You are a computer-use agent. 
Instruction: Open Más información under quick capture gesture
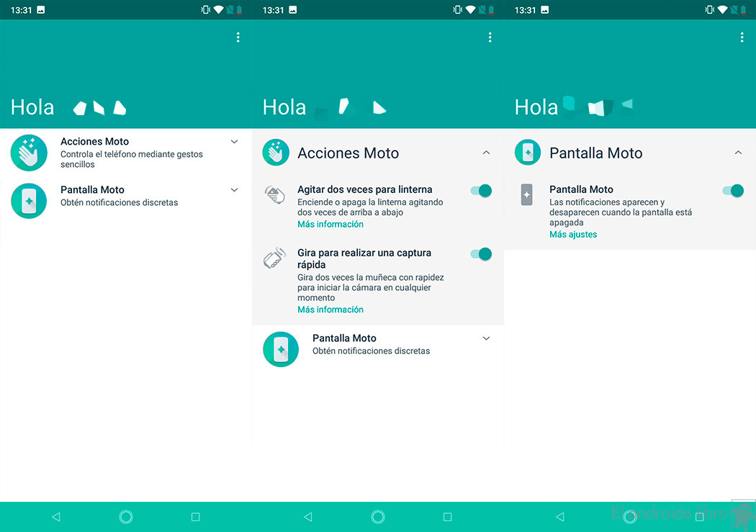click(330, 310)
